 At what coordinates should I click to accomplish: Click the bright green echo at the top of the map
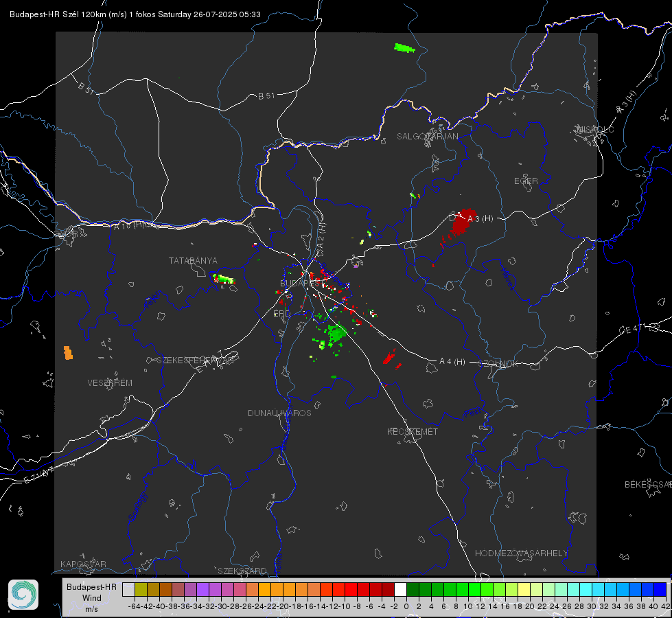[404, 47]
